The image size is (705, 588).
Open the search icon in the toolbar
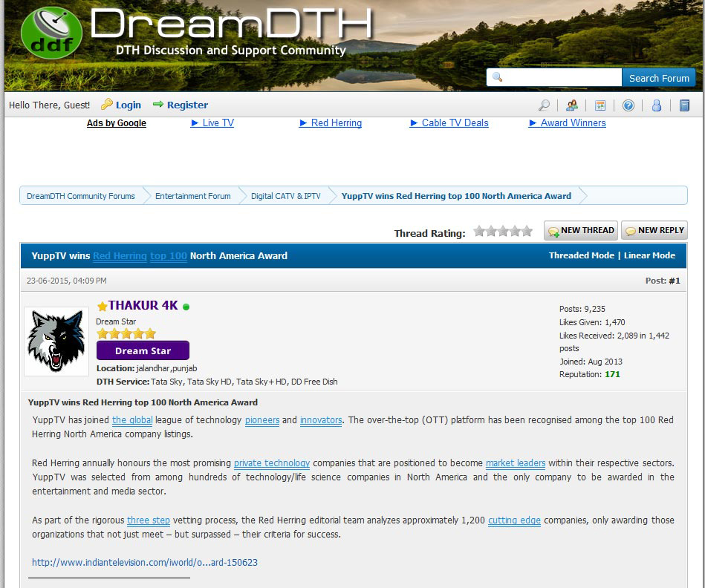544,105
